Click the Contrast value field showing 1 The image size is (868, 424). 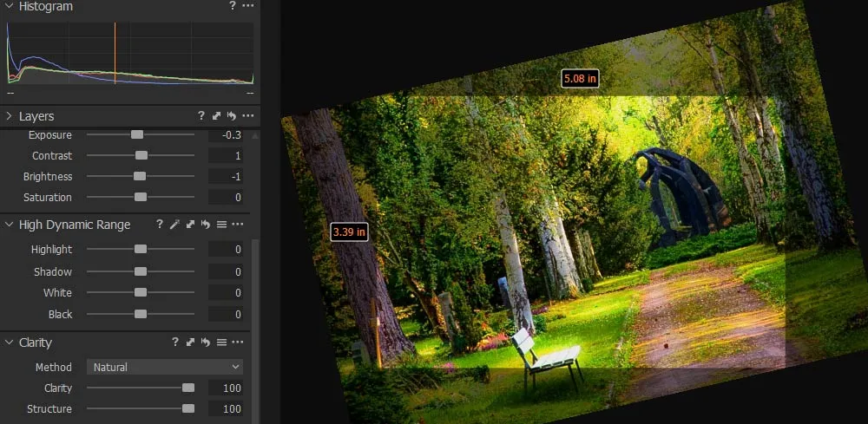(x=226, y=156)
